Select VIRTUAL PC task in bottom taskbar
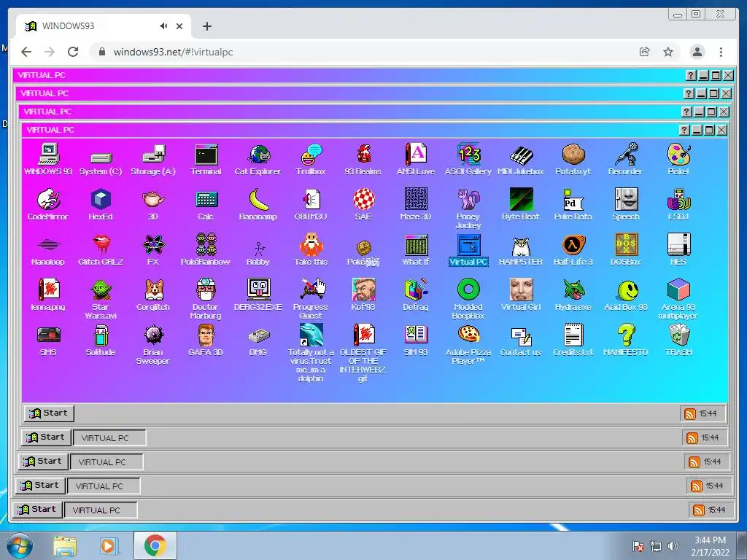 (x=101, y=510)
